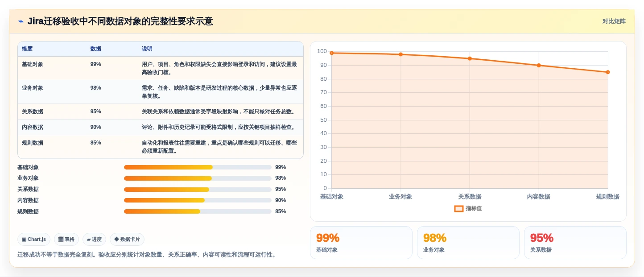
Task: Click the orange 指标值 legend color box
Action: click(x=459, y=208)
